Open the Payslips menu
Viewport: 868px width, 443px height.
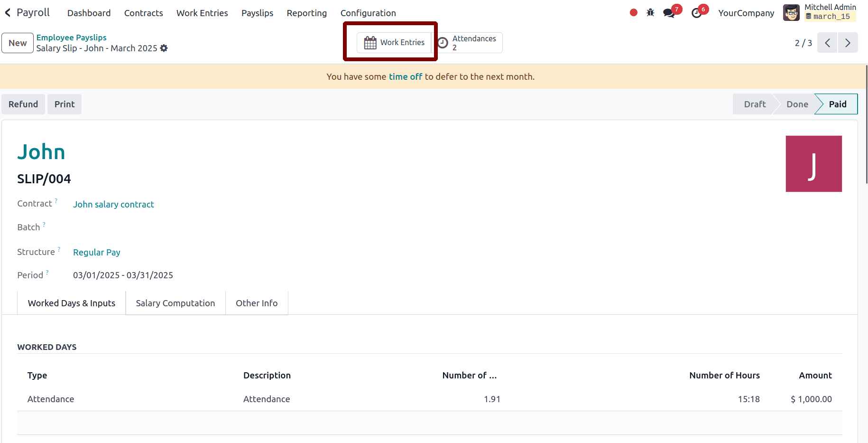tap(257, 13)
